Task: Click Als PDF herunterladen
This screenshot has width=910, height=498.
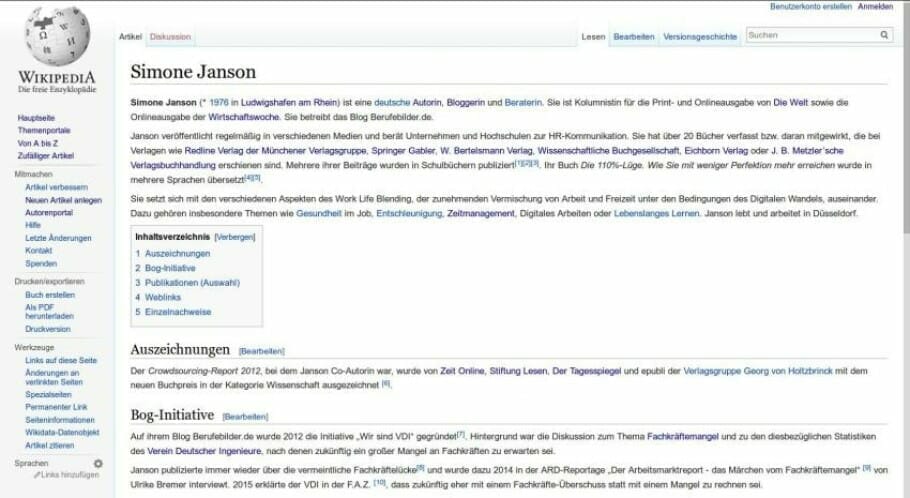Action: click(x=49, y=312)
